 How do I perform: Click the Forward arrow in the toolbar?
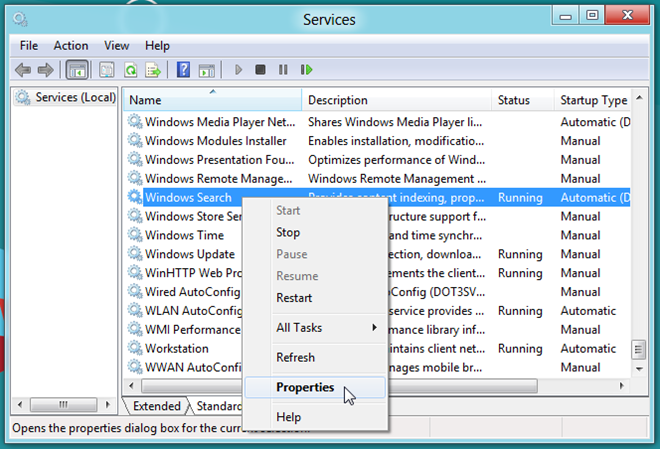pyautogui.click(x=45, y=70)
